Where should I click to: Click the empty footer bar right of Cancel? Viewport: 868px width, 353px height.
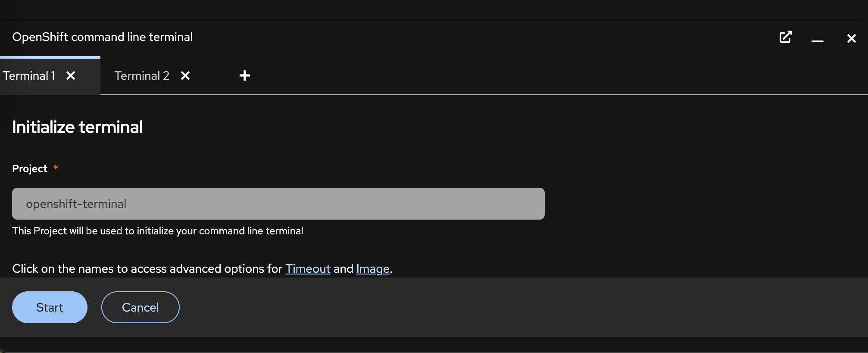(517, 307)
